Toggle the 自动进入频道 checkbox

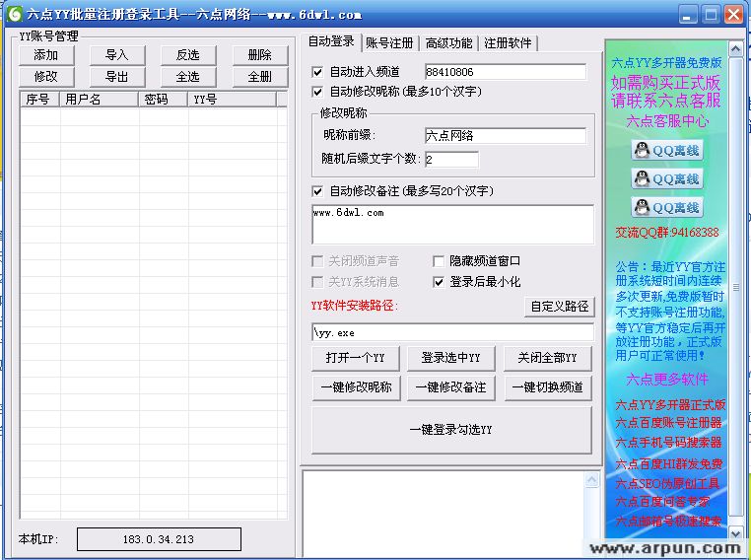(x=317, y=72)
